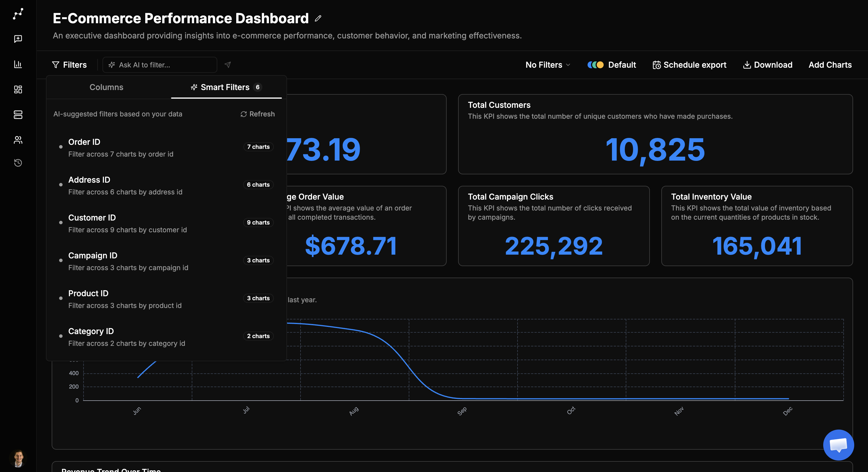Click the pencil edit title icon
Image resolution: width=868 pixels, height=472 pixels.
pos(318,19)
